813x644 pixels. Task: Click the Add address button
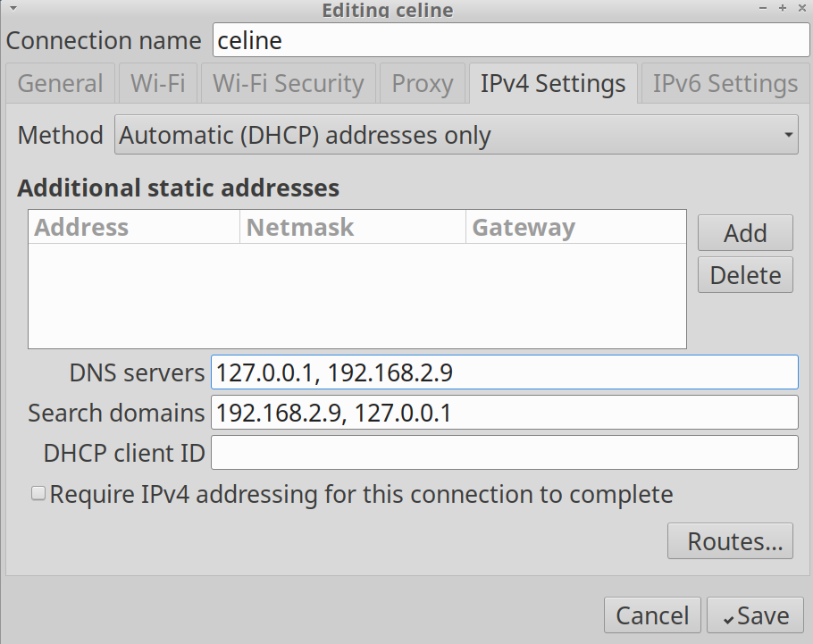(x=745, y=233)
